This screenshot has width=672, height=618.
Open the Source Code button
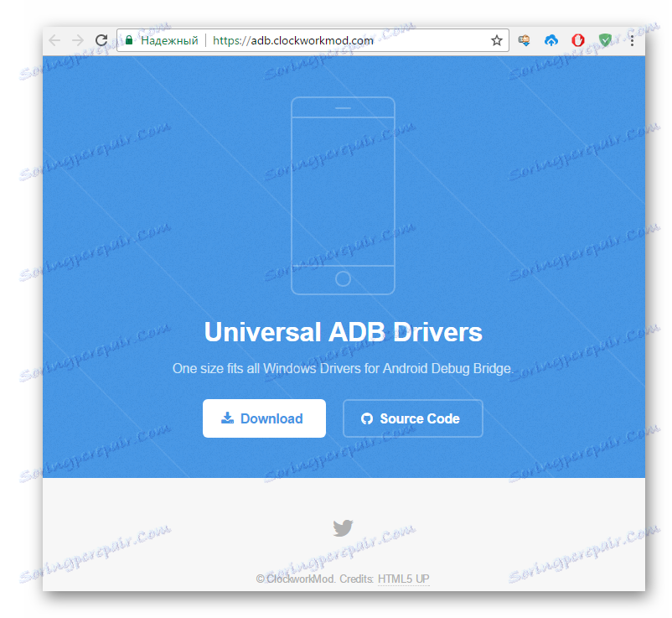(x=413, y=418)
